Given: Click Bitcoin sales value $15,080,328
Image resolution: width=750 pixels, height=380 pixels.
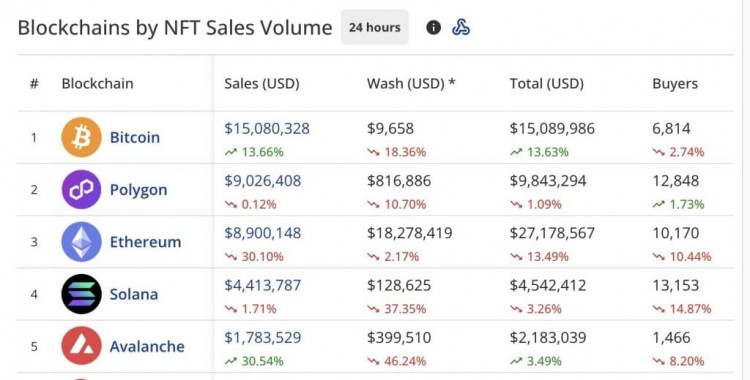Looking at the screenshot, I should [x=267, y=128].
